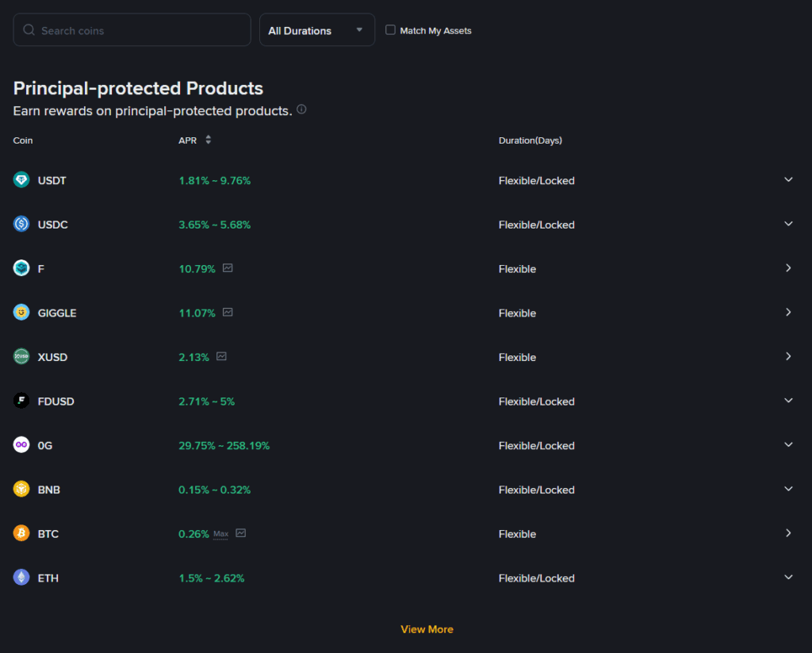This screenshot has width=812, height=653.
Task: Expand the FDUSD row chevron
Action: pyautogui.click(x=788, y=401)
